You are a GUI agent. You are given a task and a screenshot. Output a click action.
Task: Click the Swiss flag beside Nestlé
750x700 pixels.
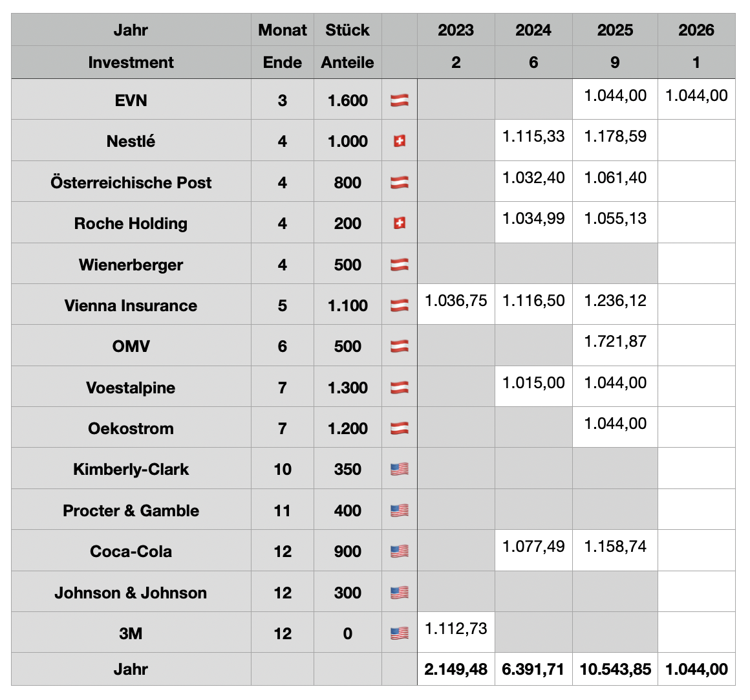pos(399,141)
